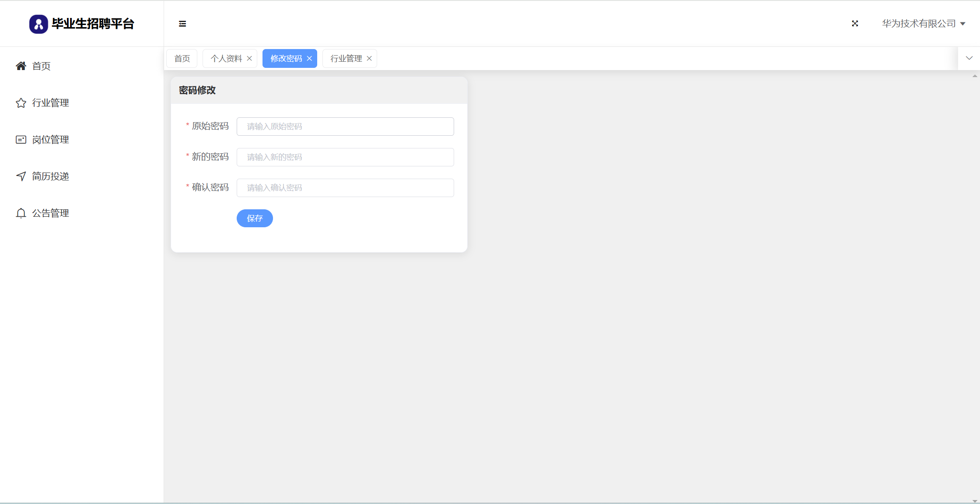Click the home icon in sidebar
Screen dimensions: 980x504
point(21,66)
